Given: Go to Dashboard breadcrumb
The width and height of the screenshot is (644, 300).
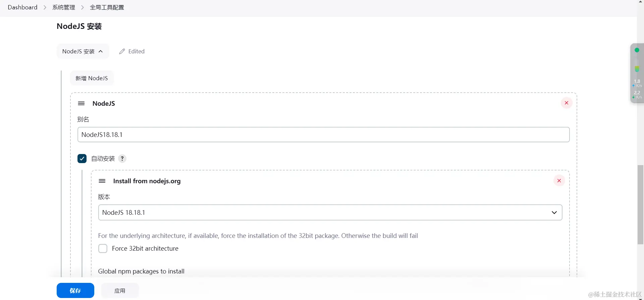Looking at the screenshot, I should 22,7.
